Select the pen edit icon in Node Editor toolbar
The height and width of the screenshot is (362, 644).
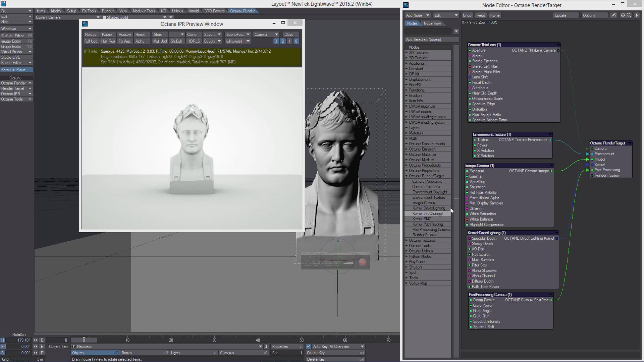[x=614, y=15]
